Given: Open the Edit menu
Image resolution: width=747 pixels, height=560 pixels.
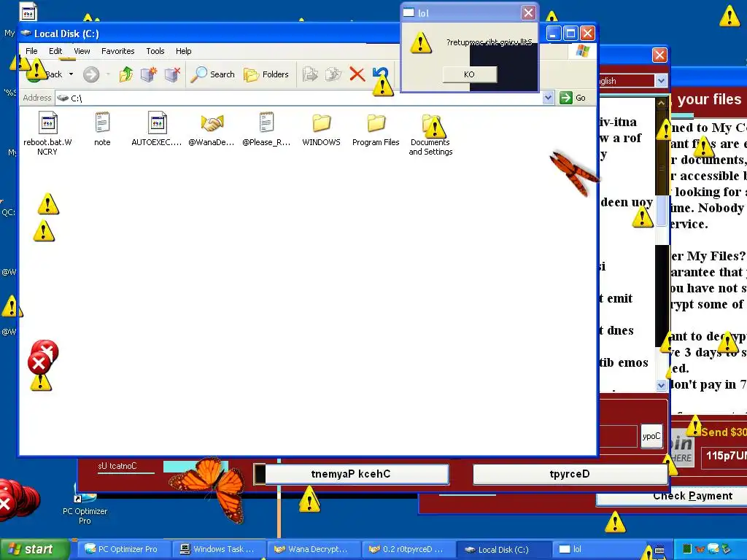Looking at the screenshot, I should click(x=55, y=51).
